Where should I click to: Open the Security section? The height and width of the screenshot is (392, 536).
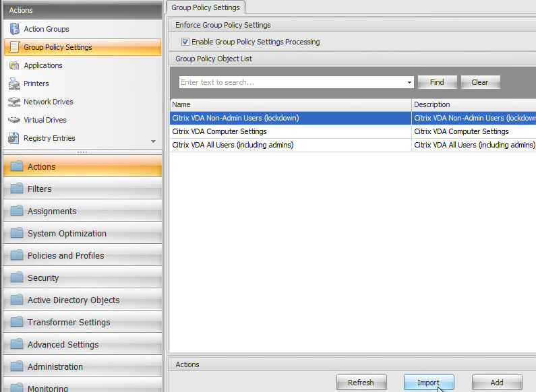click(82, 277)
